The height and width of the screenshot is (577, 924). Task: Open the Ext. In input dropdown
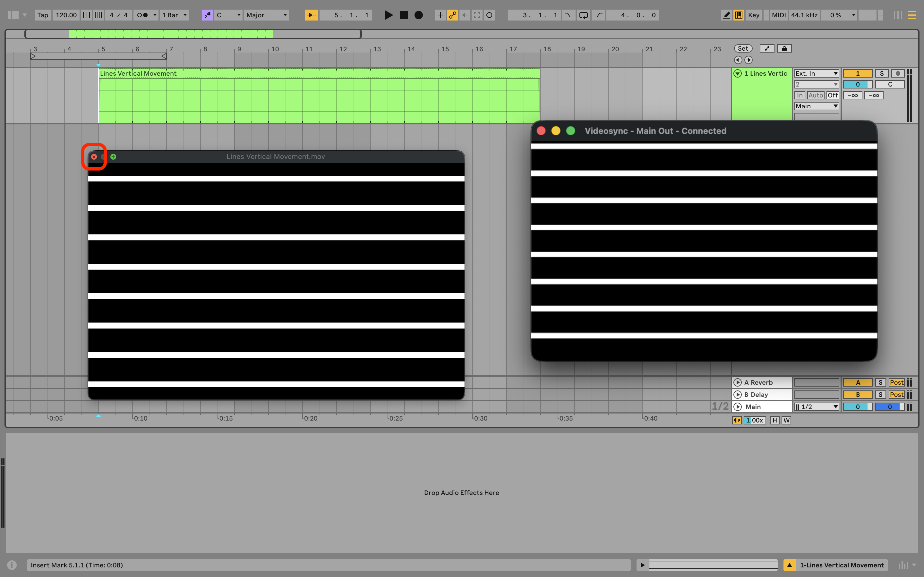pyautogui.click(x=816, y=73)
